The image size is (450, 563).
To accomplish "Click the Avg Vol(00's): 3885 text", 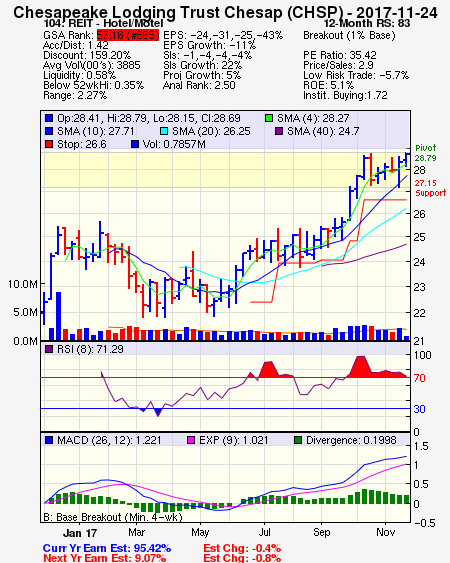I will point(92,65).
